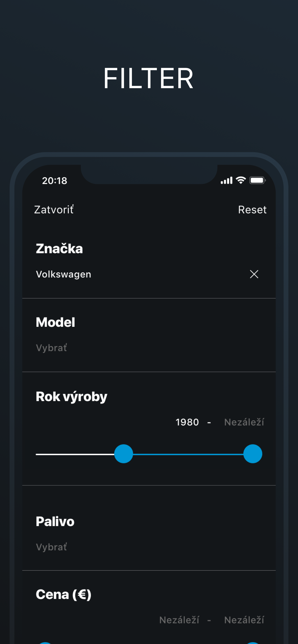This screenshot has height=644, width=298.
Task: Tap the maximum price Nezáleží value
Action: (244, 620)
